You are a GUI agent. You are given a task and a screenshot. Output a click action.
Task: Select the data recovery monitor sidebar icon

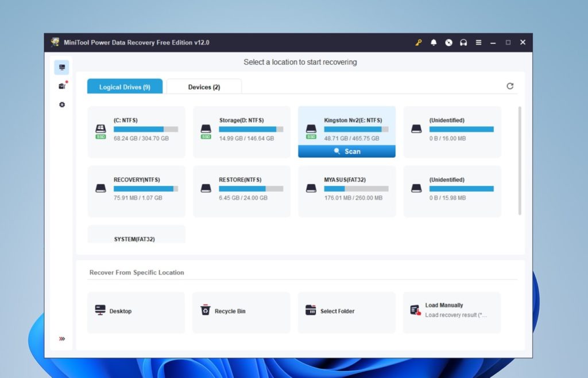pyautogui.click(x=61, y=67)
